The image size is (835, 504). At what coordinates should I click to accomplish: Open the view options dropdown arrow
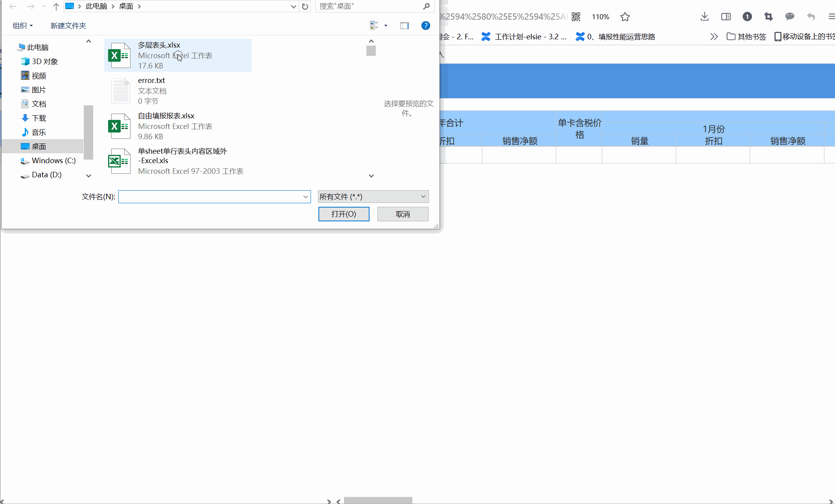tap(386, 26)
